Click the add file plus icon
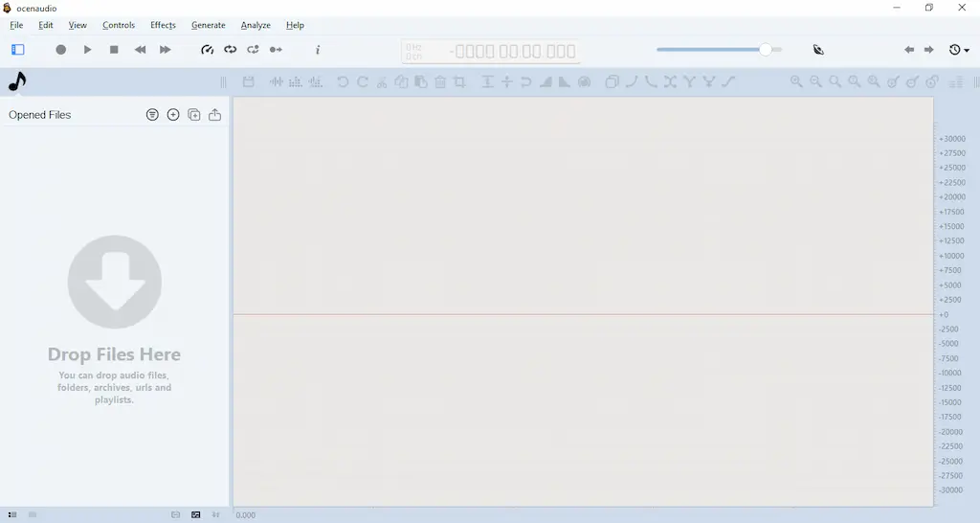980x523 pixels. coord(173,115)
